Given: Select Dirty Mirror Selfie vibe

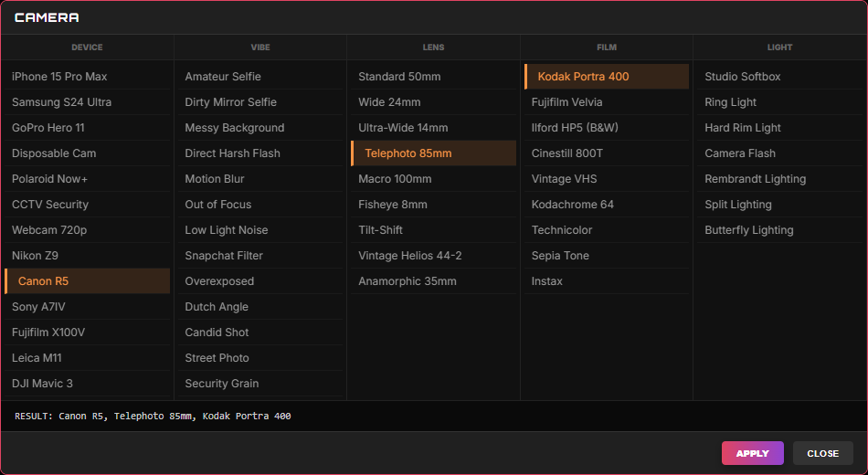Looking at the screenshot, I should point(260,102).
